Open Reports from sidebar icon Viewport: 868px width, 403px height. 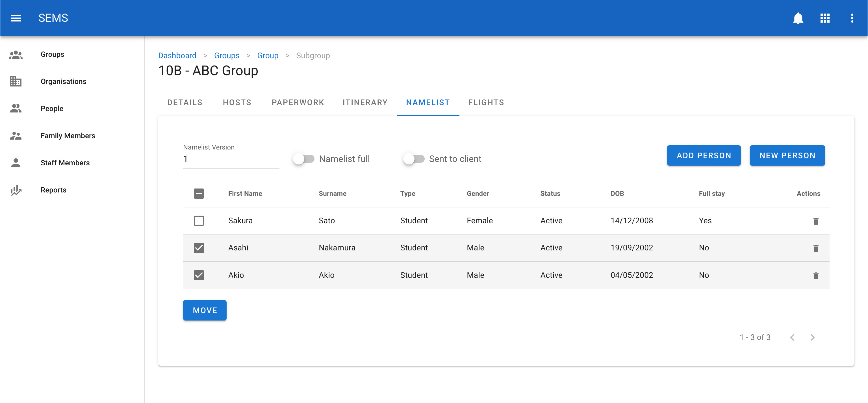pyautogui.click(x=16, y=190)
